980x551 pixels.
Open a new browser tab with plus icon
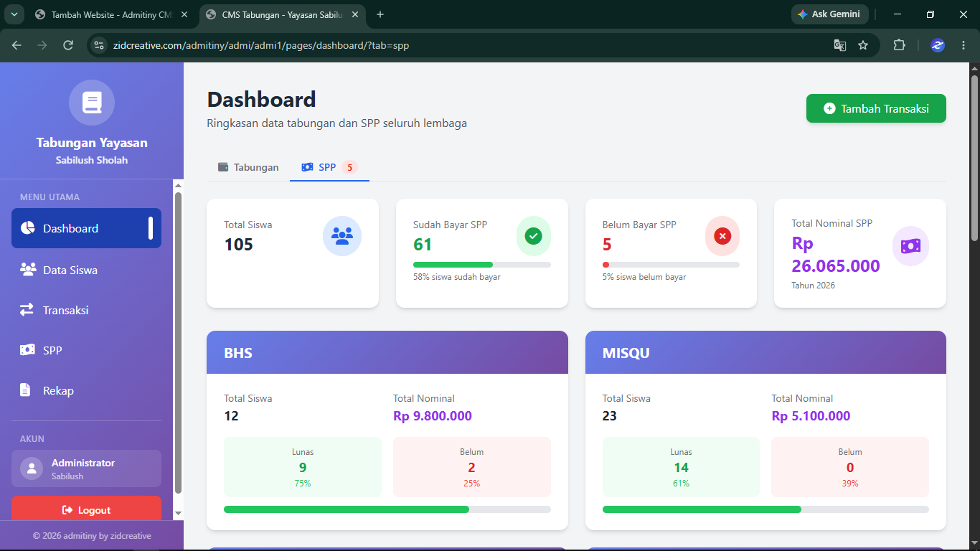(x=380, y=14)
